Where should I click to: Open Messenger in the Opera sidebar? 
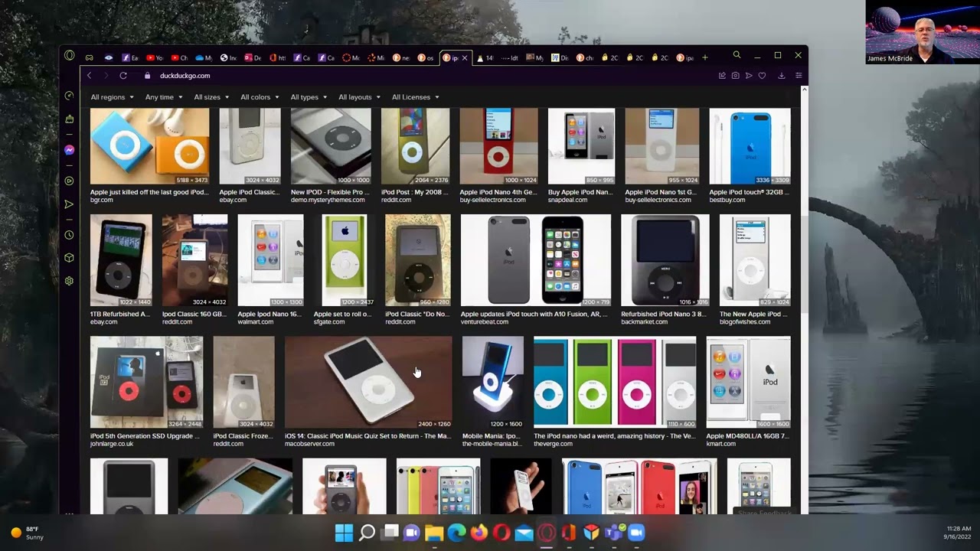(x=69, y=150)
